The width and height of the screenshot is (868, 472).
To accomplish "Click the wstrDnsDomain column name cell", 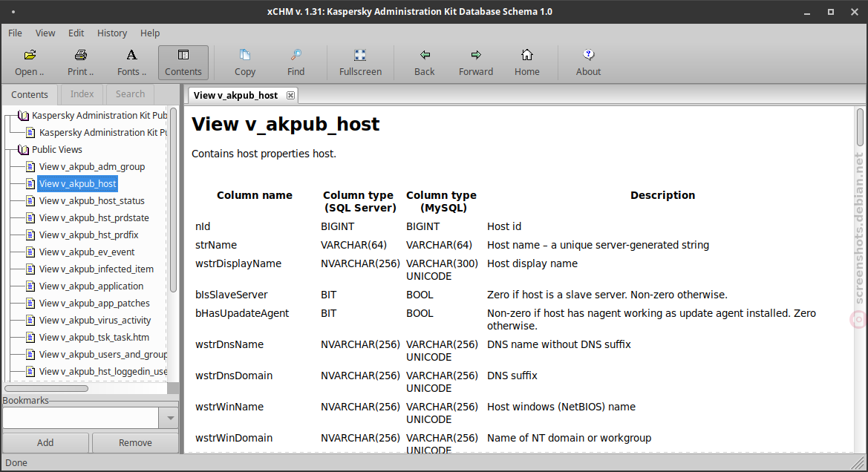I will pos(234,376).
